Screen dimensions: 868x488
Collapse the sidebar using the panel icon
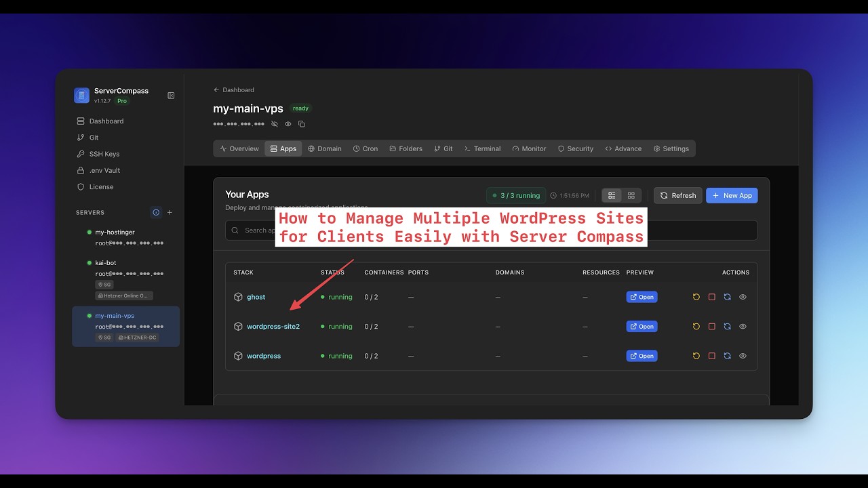(171, 96)
